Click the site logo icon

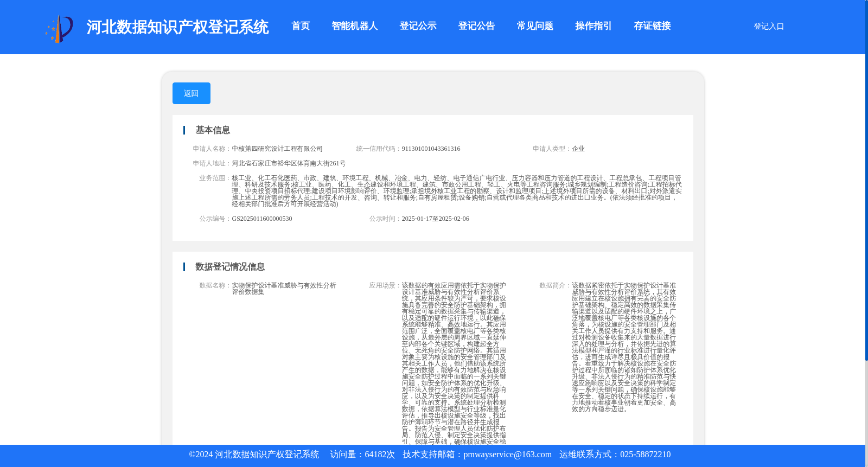coord(59,28)
